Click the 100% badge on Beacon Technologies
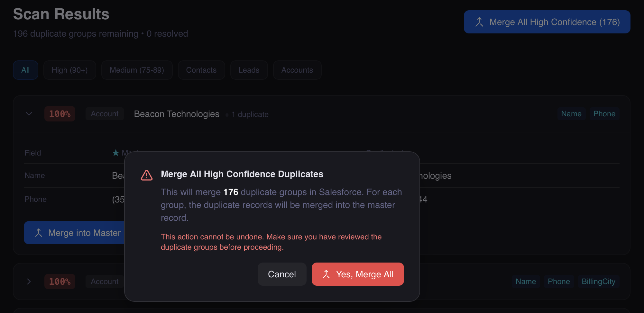The image size is (644, 313). [x=60, y=114]
